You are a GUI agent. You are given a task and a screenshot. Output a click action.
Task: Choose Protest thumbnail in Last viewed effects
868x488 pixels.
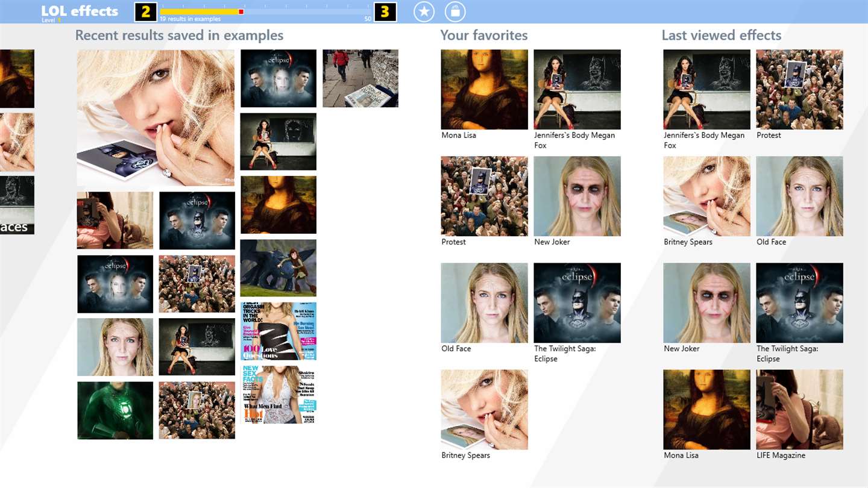click(x=800, y=89)
